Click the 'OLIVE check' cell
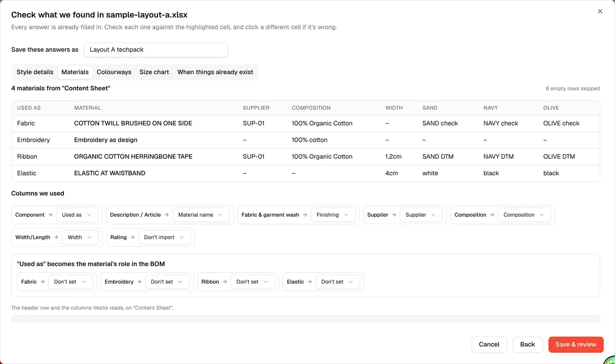 [561, 123]
